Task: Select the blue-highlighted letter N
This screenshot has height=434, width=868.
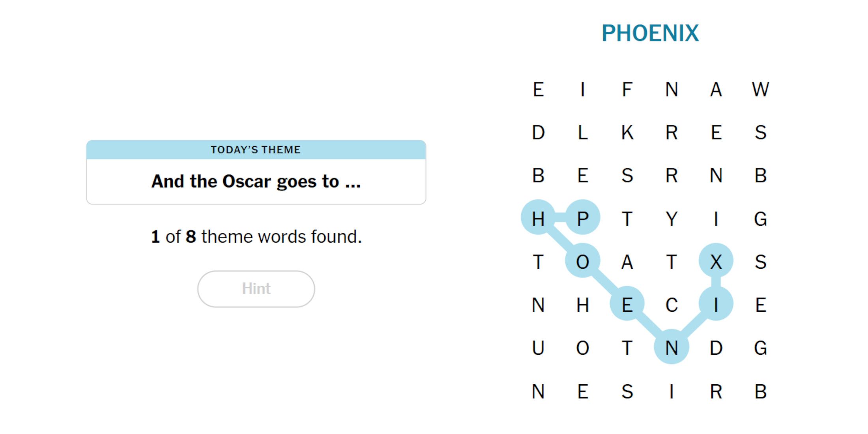Action: pos(672,348)
